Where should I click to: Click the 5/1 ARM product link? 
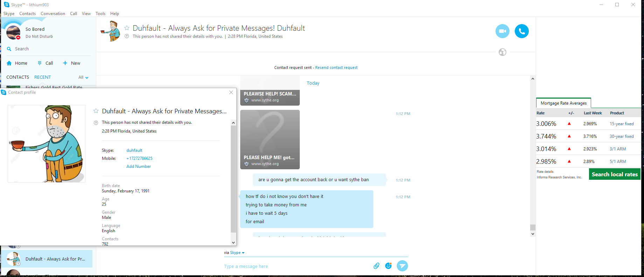(618, 162)
